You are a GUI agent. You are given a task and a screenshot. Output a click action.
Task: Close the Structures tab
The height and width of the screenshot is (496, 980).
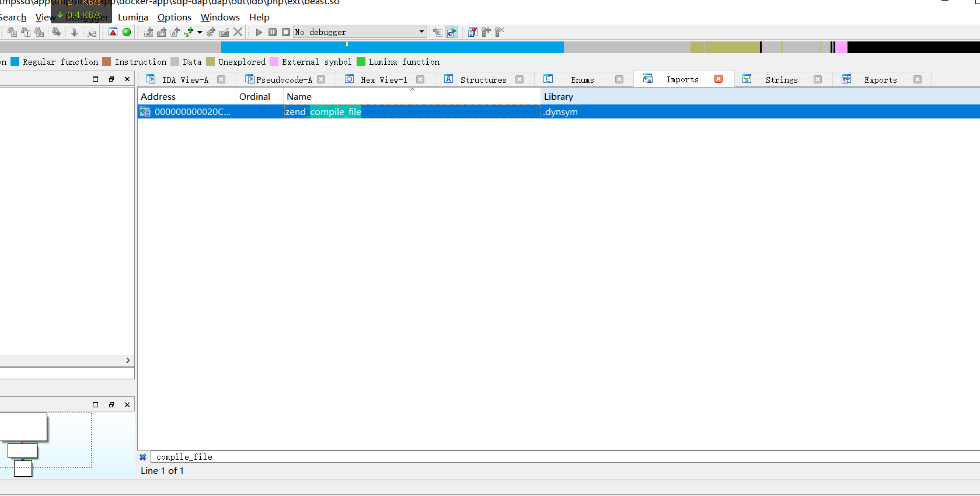click(x=519, y=79)
